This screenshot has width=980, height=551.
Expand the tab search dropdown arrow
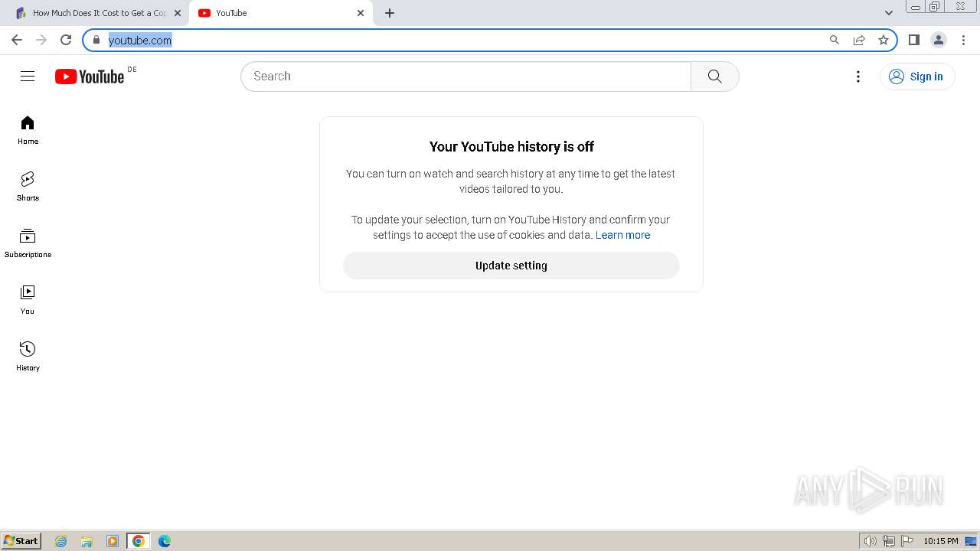coord(889,13)
